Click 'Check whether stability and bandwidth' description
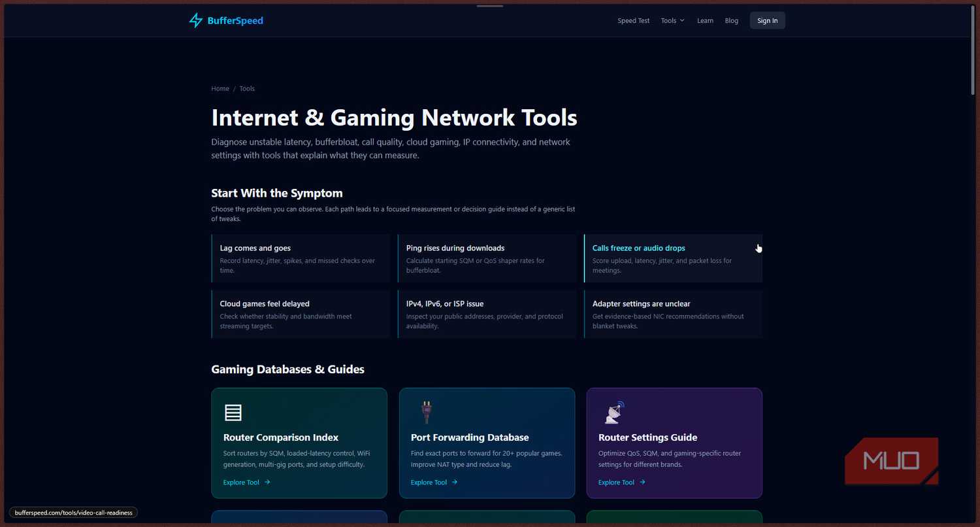 pyautogui.click(x=286, y=321)
